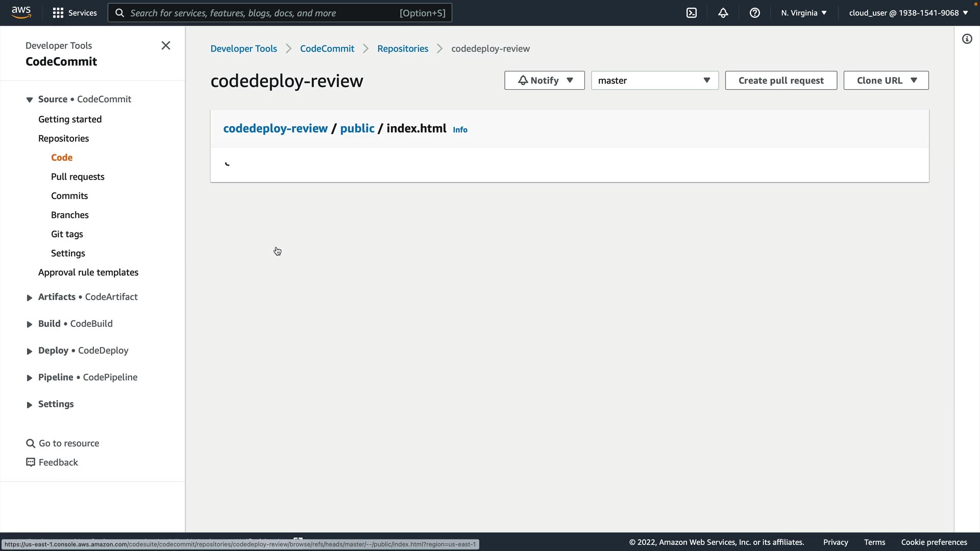Open the notifications bell icon
This screenshot has width=980, height=551.
[x=723, y=13]
